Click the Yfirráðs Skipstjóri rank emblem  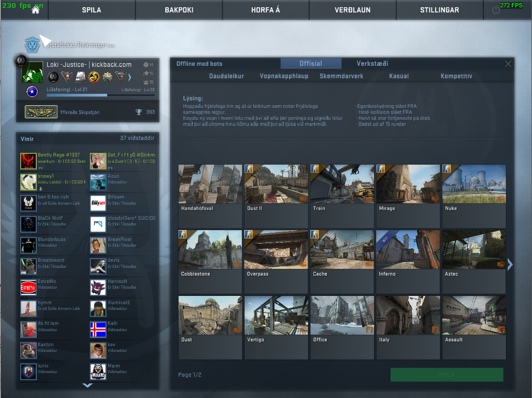point(41,111)
